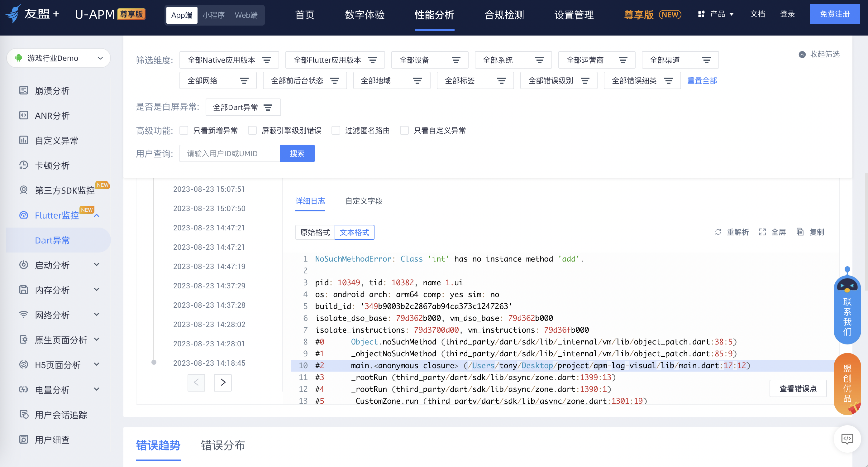Expand the 启动分析 sidebar section
This screenshot has height=467, width=868.
97,265
